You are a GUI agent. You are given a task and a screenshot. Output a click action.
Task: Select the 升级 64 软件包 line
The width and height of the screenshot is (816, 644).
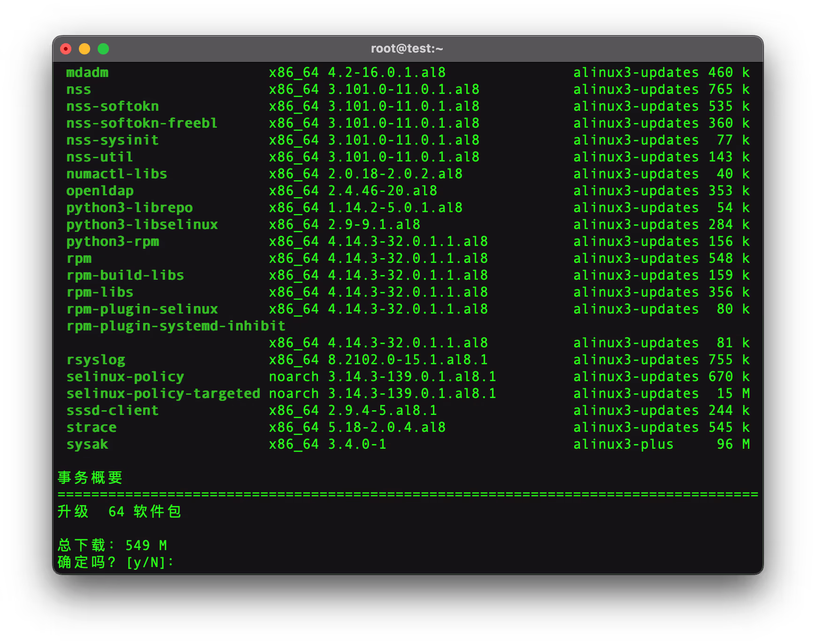pos(119,512)
